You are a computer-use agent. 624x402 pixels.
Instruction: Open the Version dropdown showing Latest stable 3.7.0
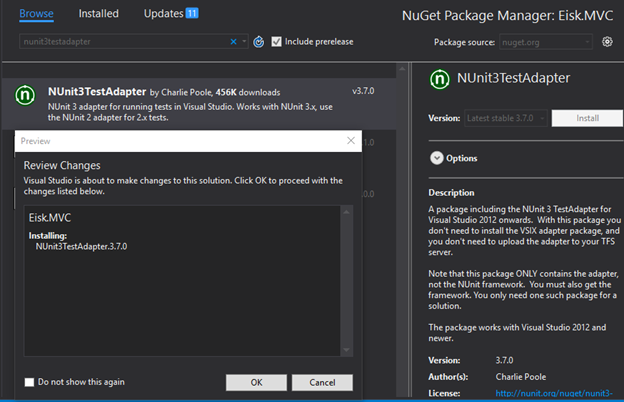[506, 118]
